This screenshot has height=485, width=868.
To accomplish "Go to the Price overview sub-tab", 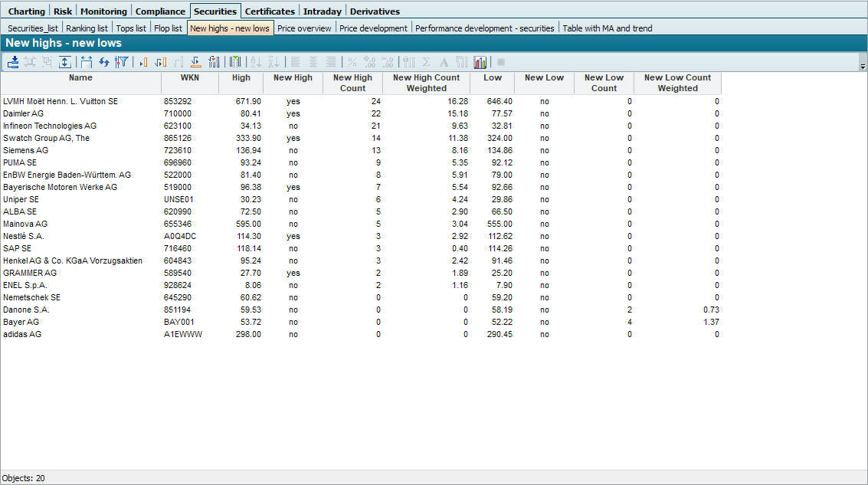I will (304, 28).
